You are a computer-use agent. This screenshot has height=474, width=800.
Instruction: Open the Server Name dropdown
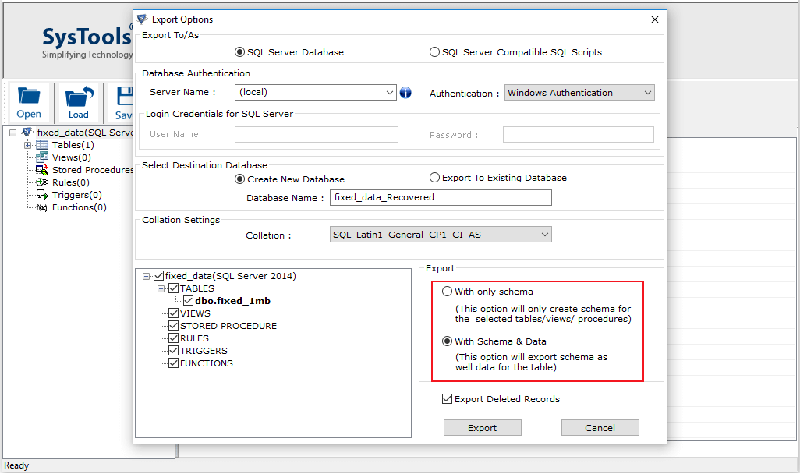(x=390, y=92)
